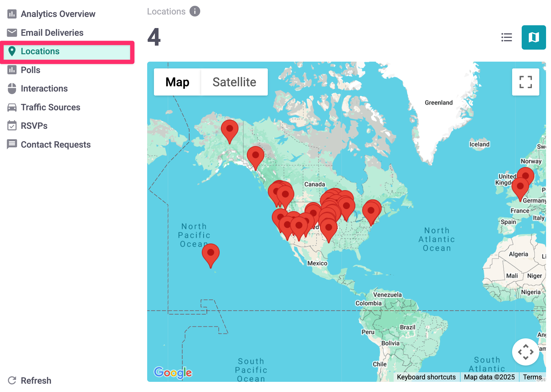Toggle fullscreen map view
This screenshot has width=551, height=392.
click(525, 82)
